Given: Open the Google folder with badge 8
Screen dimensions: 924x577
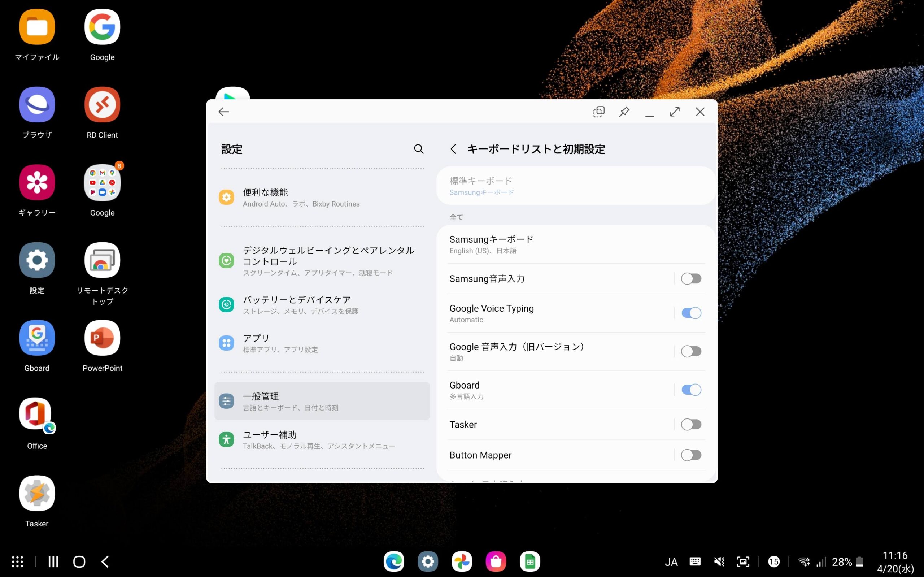Looking at the screenshot, I should tap(102, 182).
